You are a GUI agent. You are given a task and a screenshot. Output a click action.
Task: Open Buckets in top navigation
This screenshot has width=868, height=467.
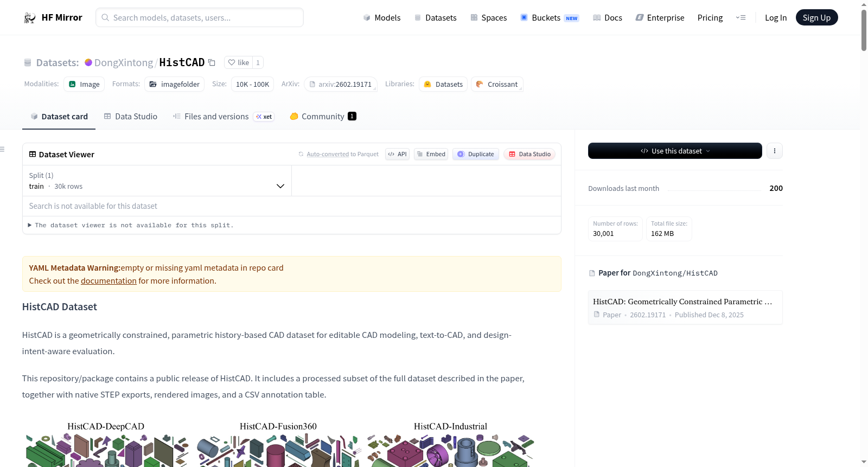point(550,18)
